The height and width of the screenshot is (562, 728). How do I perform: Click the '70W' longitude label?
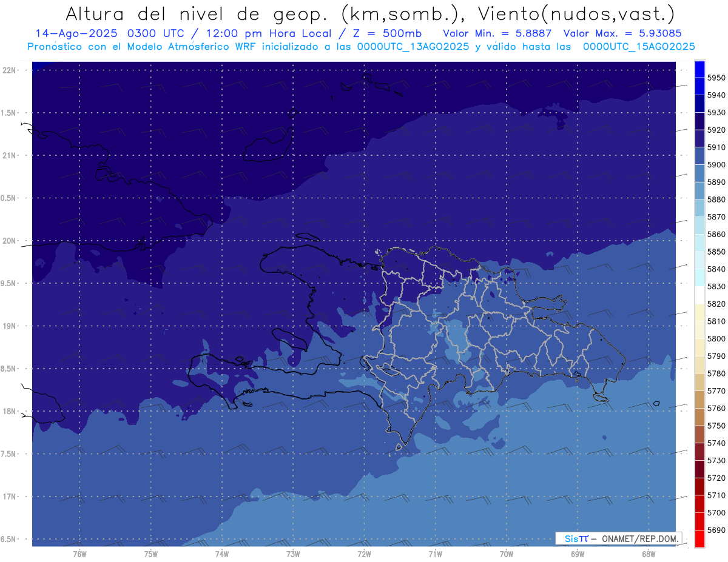pos(507,554)
